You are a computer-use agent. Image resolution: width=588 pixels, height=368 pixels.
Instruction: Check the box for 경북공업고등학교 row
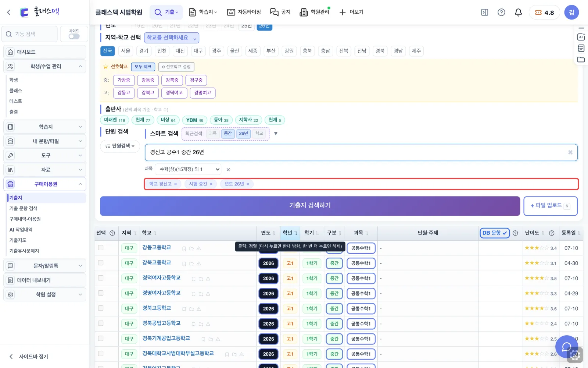(101, 323)
